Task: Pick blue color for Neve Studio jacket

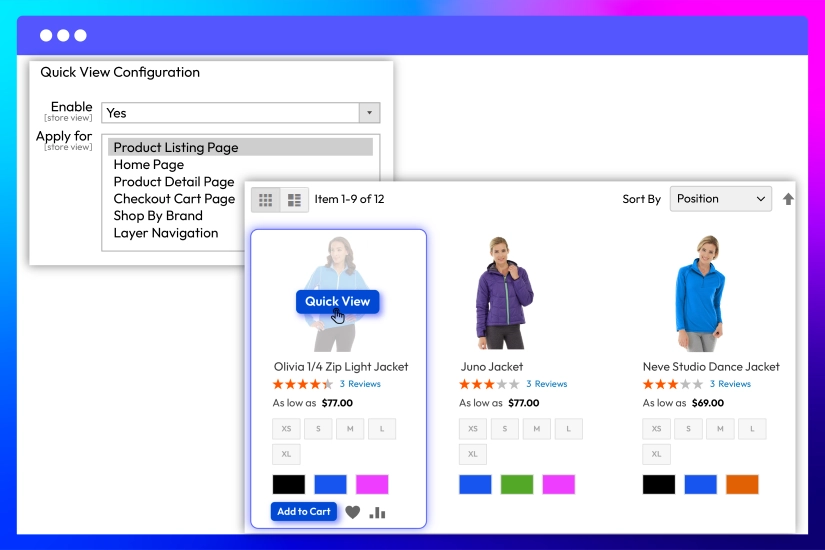Action: click(x=700, y=484)
